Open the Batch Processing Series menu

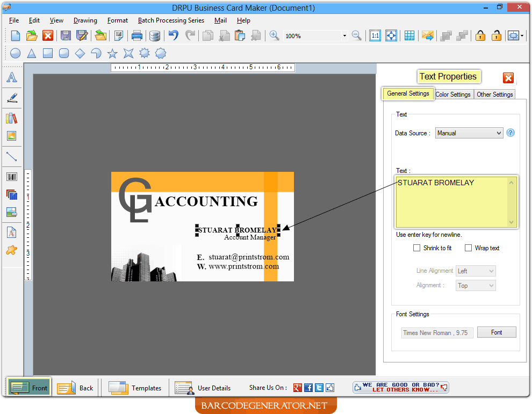(171, 20)
